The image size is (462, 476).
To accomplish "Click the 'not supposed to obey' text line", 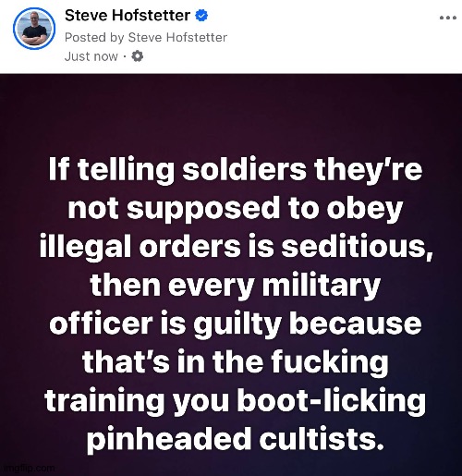I will [x=236, y=209].
